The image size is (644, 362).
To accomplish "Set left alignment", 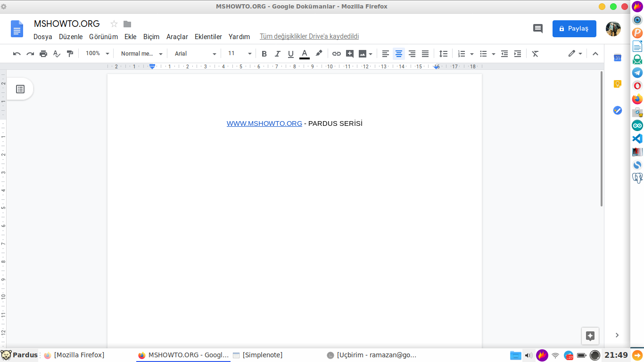I will pos(386,54).
